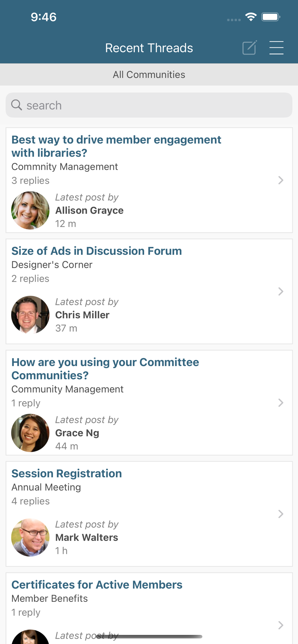Screen dimensions: 298x644
Task: Tap Mark Walters' avatar picture
Action: point(30,537)
